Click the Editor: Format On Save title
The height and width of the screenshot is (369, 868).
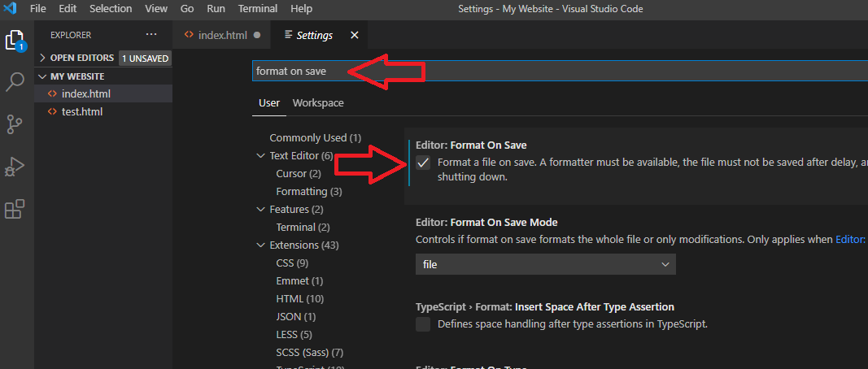pyautogui.click(x=471, y=145)
